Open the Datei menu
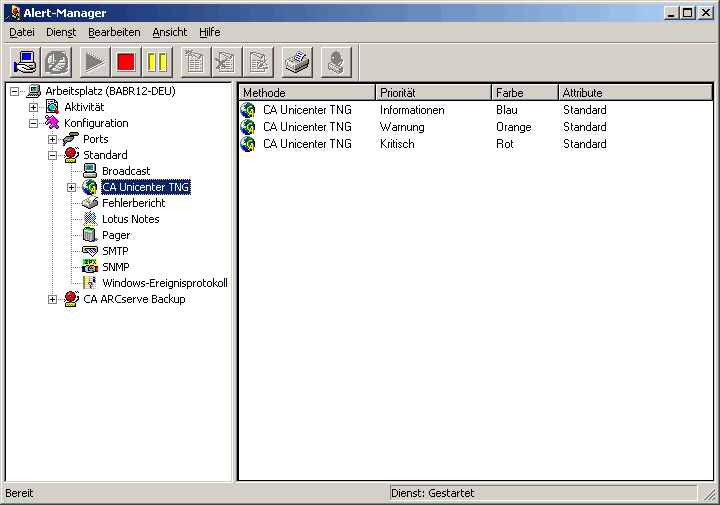720x505 pixels. tap(21, 32)
